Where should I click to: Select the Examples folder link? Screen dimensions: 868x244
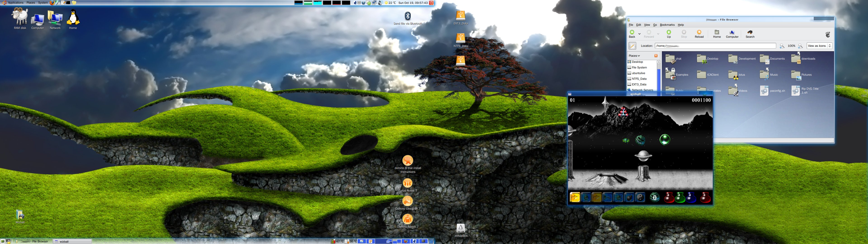click(x=677, y=75)
